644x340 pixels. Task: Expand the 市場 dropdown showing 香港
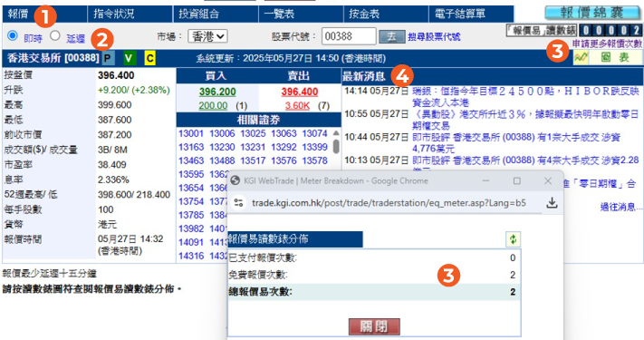point(207,36)
